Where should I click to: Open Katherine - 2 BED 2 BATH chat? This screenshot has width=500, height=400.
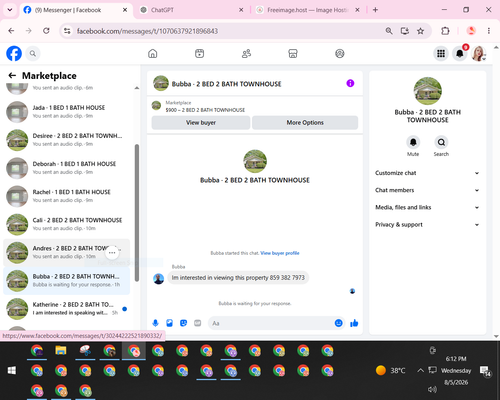tap(67, 309)
